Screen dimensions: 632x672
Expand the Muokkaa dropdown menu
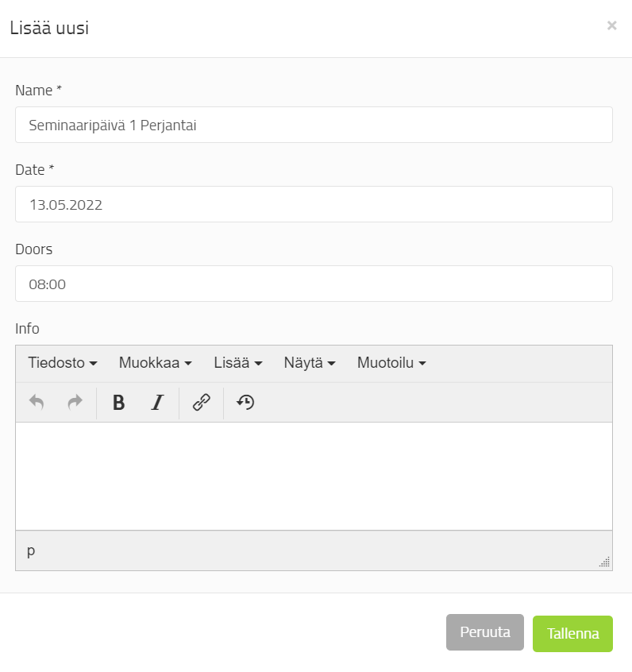(x=156, y=363)
